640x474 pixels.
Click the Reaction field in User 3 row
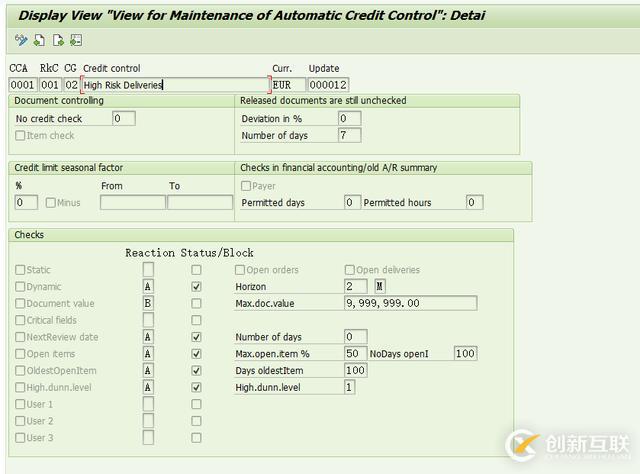(x=149, y=438)
